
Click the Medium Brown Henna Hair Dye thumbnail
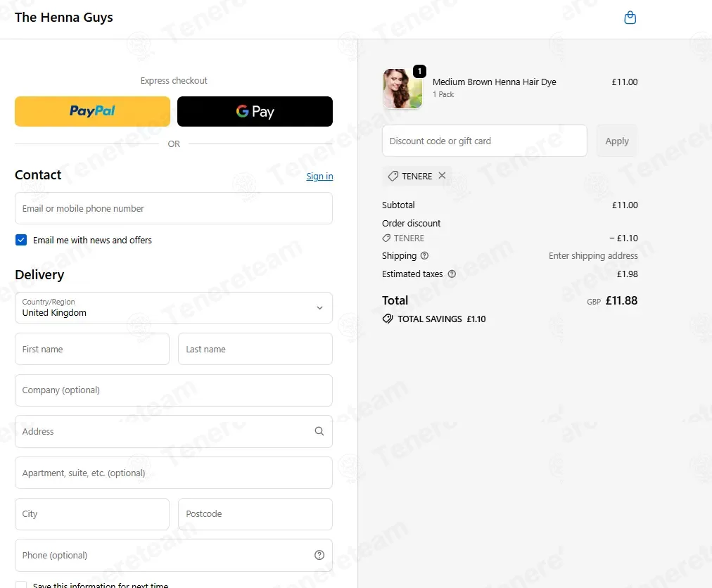(x=402, y=89)
